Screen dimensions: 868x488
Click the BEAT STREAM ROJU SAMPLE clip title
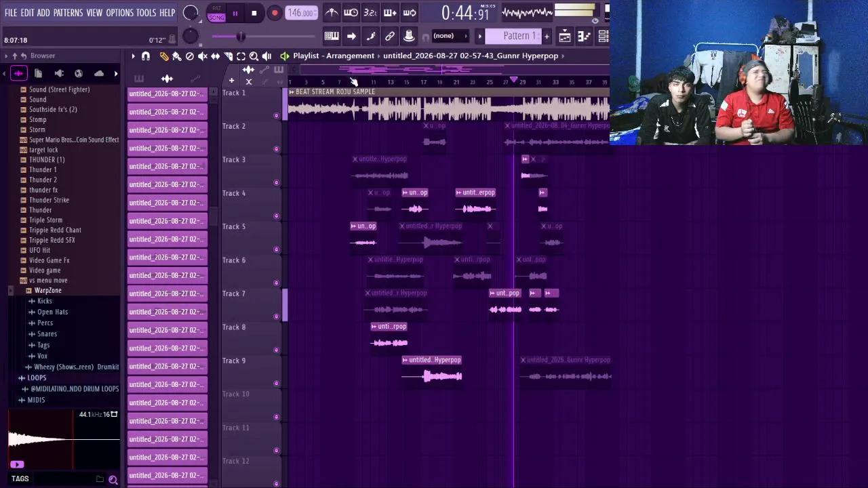[335, 92]
